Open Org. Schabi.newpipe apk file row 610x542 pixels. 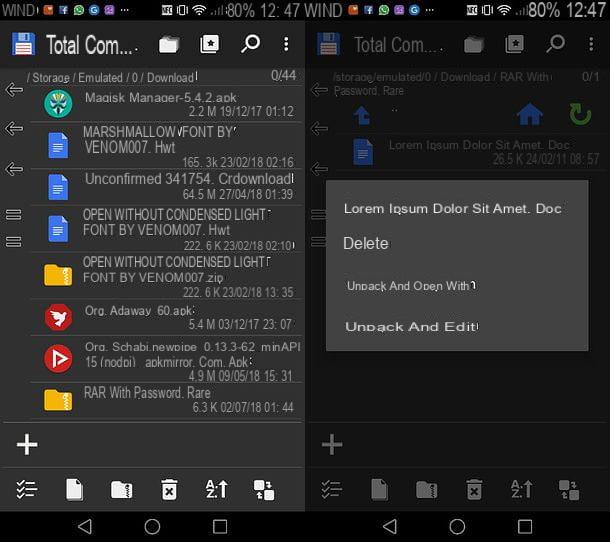point(167,359)
